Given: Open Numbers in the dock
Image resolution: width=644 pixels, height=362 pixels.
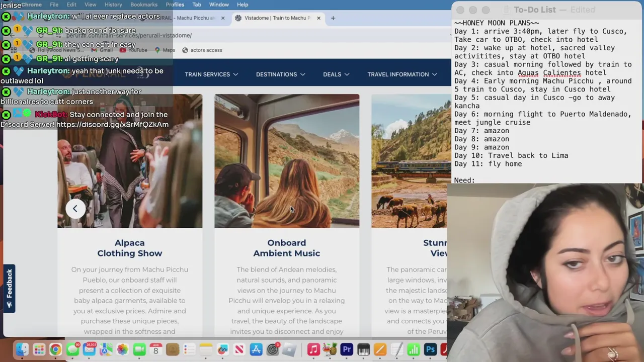Looking at the screenshot, I should tap(414, 349).
